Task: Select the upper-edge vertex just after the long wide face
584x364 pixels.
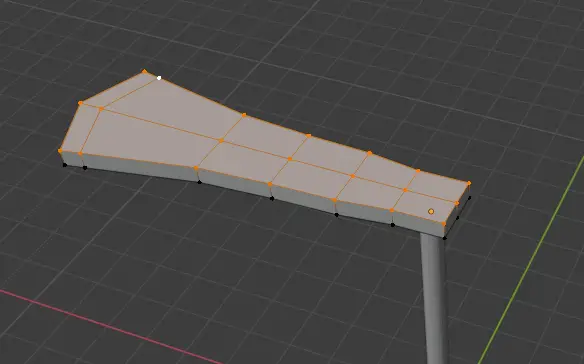Action: click(244, 115)
